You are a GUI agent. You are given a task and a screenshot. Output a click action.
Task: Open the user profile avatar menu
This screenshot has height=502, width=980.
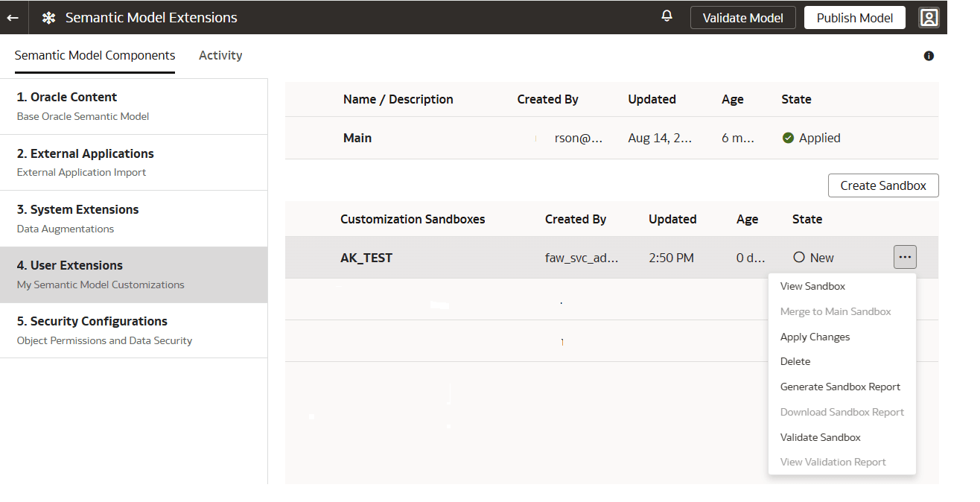pos(929,16)
